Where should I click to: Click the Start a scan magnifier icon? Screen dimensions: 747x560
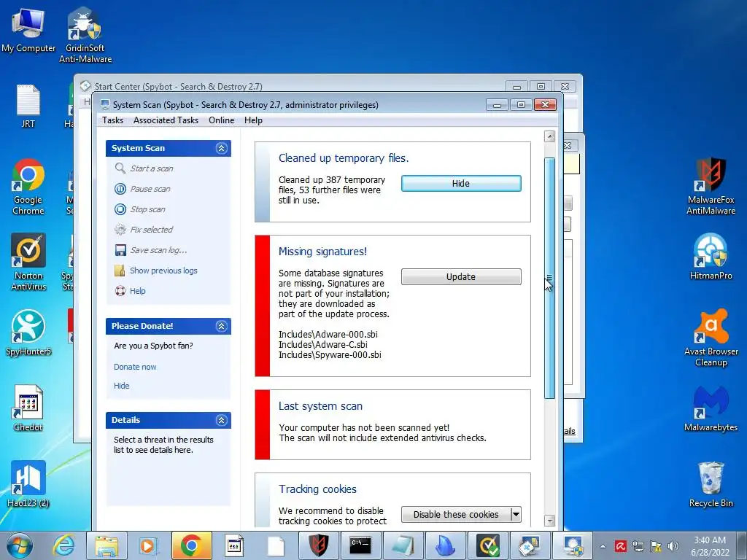(120, 168)
